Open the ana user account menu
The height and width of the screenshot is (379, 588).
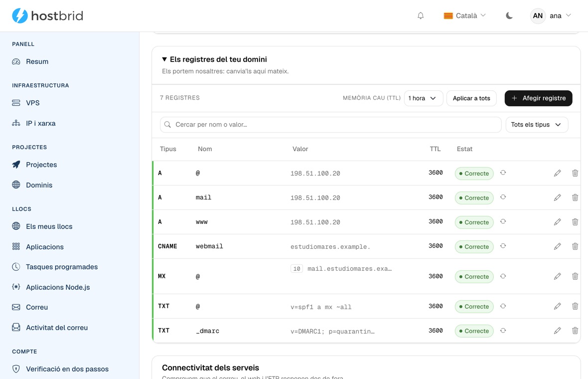pyautogui.click(x=551, y=16)
